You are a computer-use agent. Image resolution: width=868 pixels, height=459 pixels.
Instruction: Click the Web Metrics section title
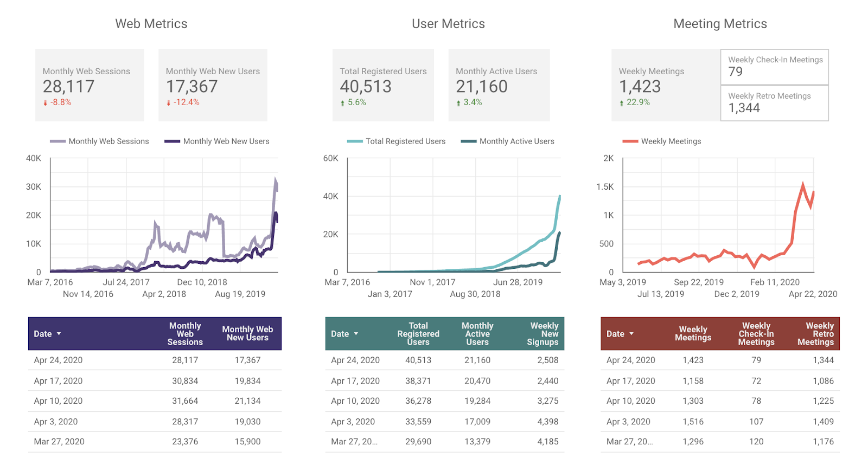[151, 24]
